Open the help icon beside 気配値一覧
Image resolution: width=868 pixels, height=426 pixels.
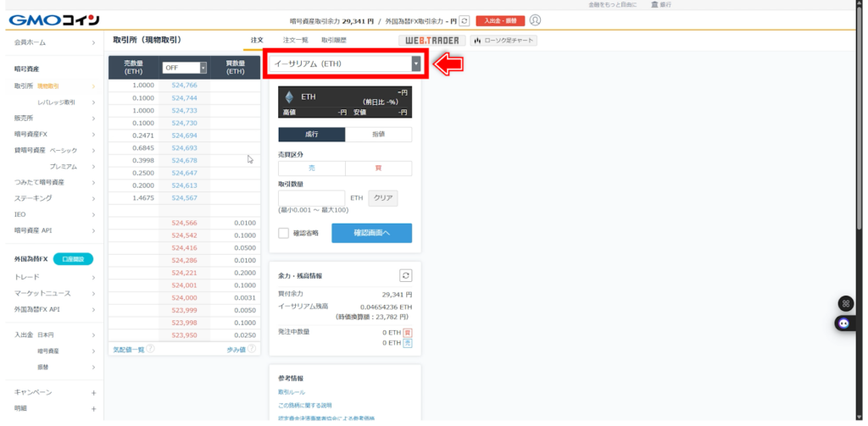click(150, 349)
